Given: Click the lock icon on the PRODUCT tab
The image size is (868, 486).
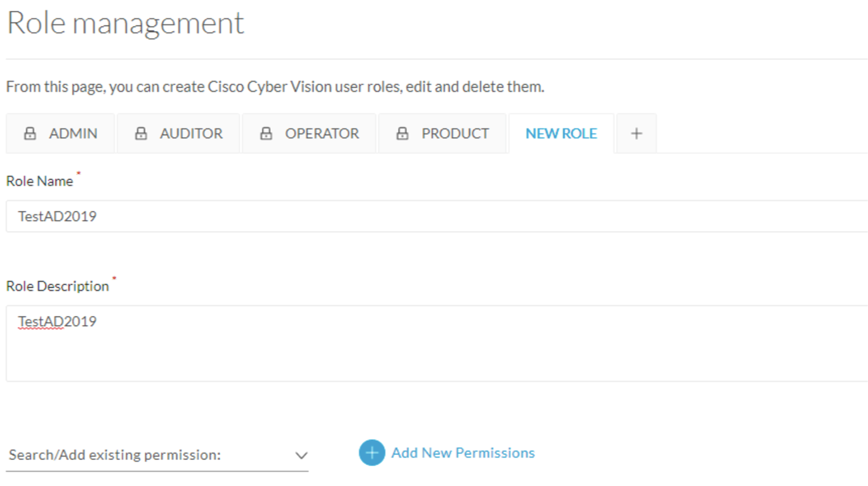Looking at the screenshot, I should (402, 133).
